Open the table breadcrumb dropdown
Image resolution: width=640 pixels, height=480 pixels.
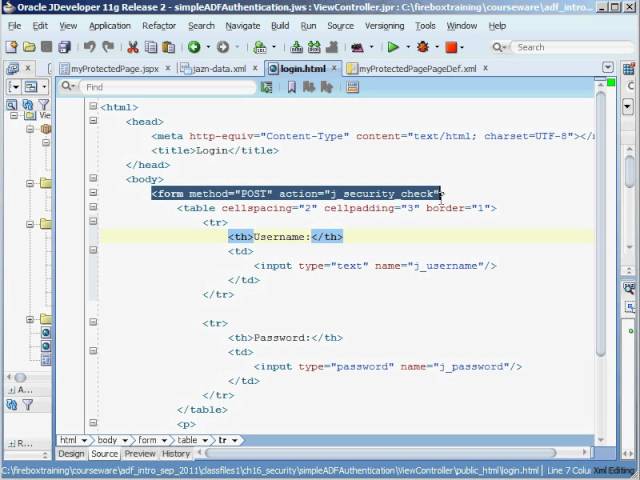[205, 440]
